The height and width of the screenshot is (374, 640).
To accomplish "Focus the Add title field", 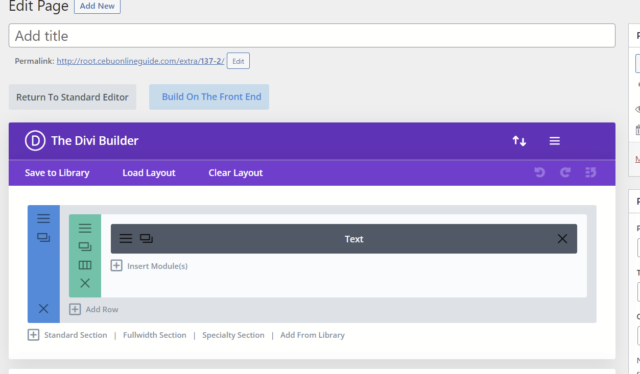I will coord(312,36).
